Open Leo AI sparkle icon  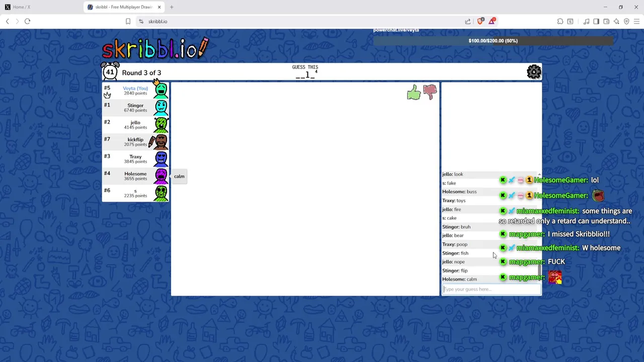click(616, 21)
